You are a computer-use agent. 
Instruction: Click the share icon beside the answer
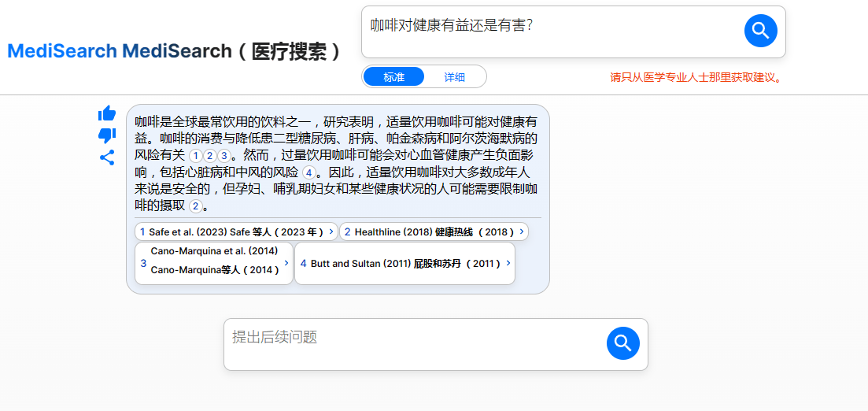click(107, 157)
